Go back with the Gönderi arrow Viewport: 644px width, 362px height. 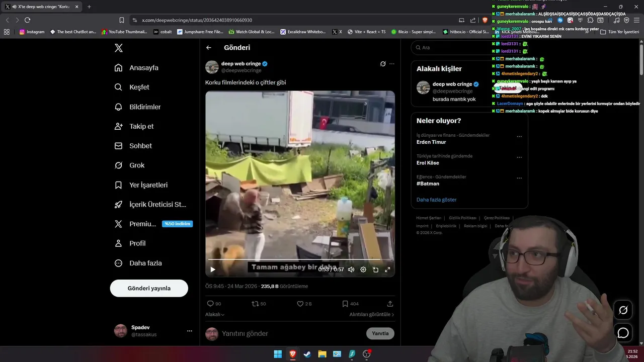(x=209, y=48)
